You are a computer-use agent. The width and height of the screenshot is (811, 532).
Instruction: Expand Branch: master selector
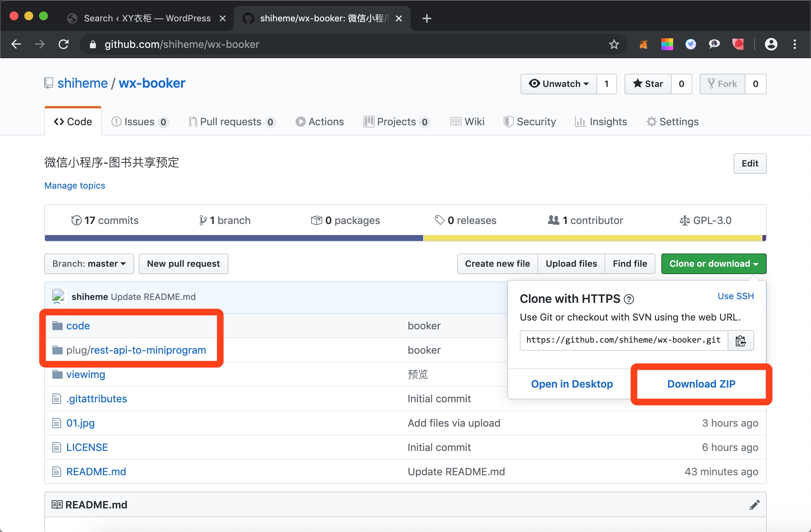point(89,264)
